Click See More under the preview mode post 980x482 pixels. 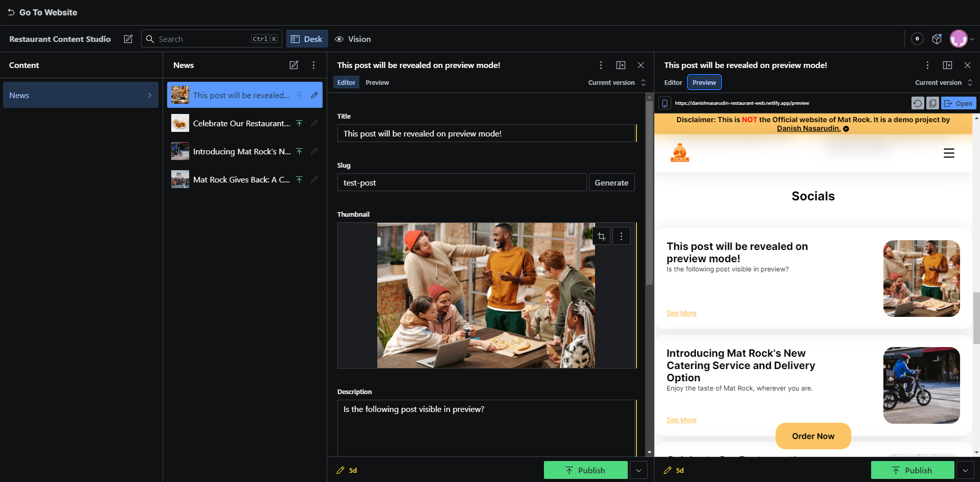pyautogui.click(x=681, y=313)
